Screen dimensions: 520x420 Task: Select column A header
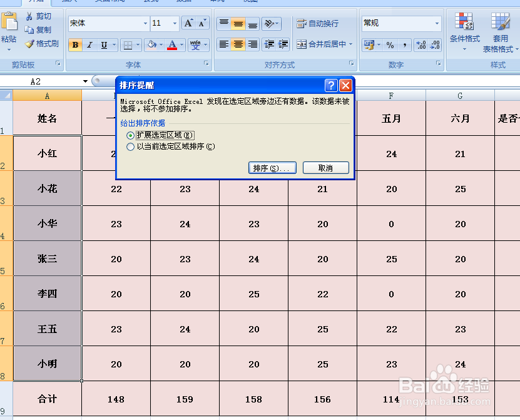pyautogui.click(x=47, y=96)
